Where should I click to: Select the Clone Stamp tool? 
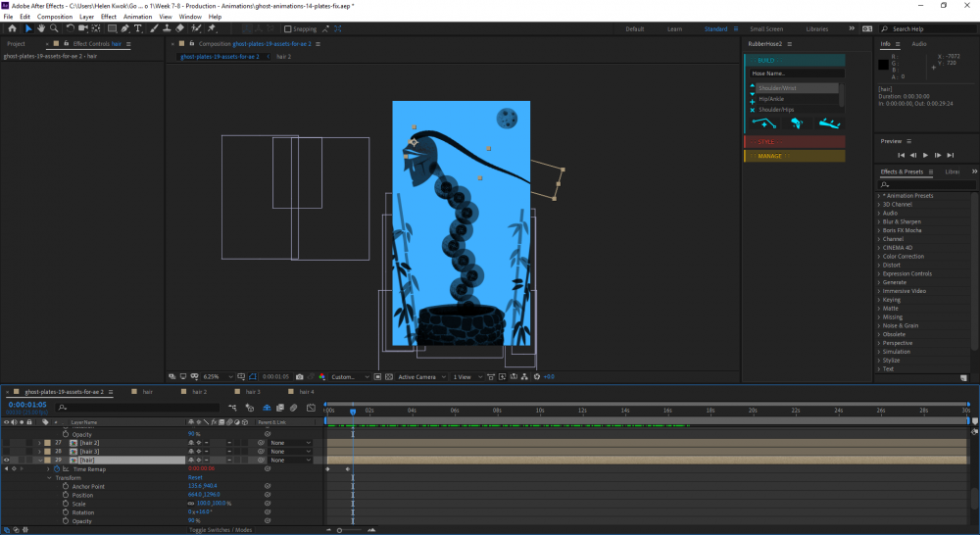coord(167,28)
